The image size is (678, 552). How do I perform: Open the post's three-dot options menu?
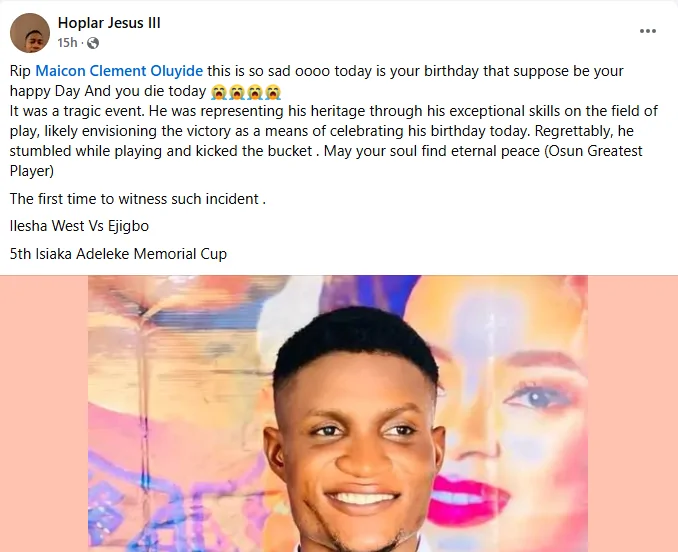(x=647, y=32)
